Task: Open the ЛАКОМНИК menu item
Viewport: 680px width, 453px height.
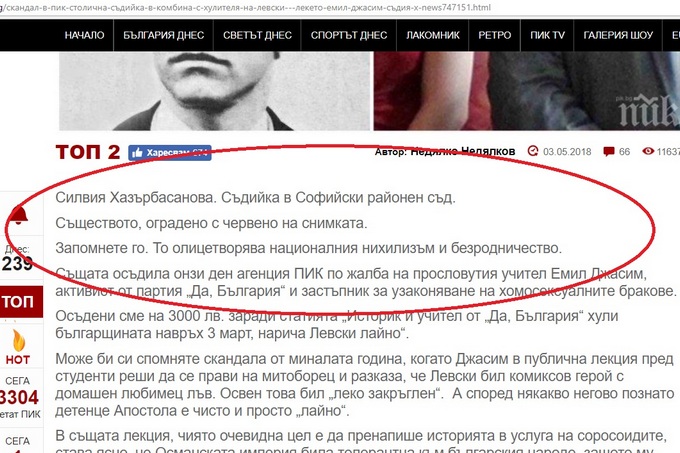Action: point(432,35)
